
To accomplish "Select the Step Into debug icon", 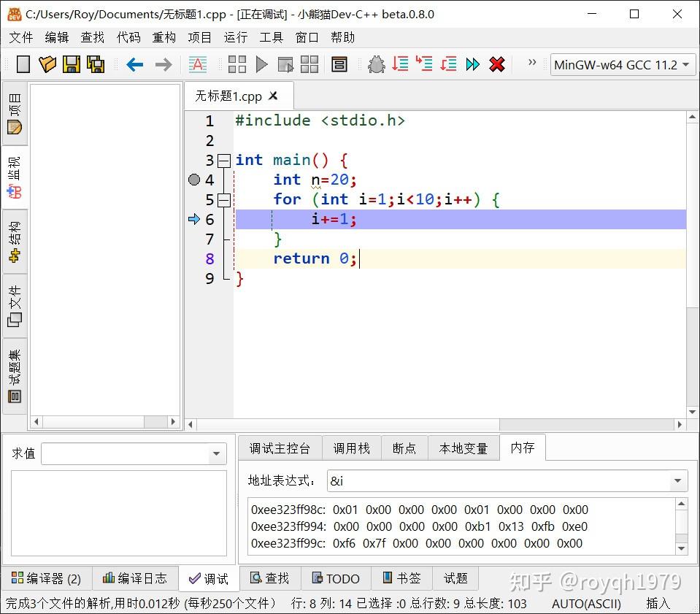I will coord(424,64).
